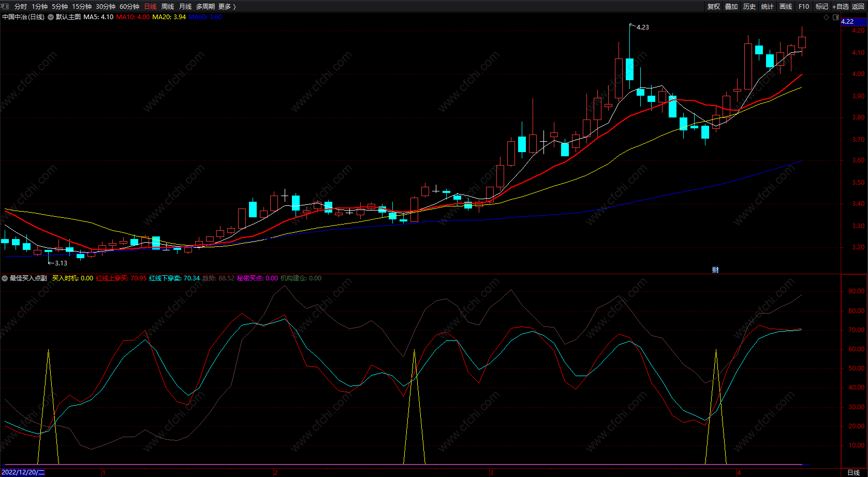The width and height of the screenshot is (868, 477).
Task: Open the F10 company info
Action: 804,6
